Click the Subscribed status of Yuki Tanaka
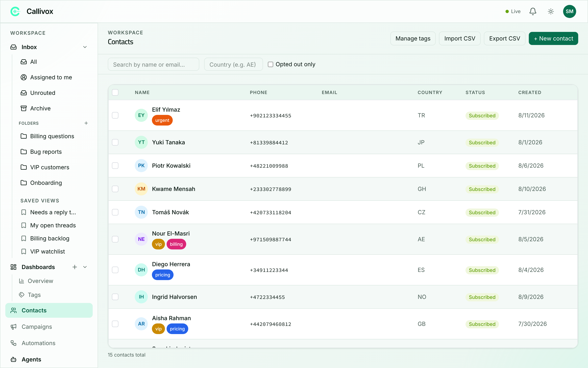 pyautogui.click(x=482, y=143)
